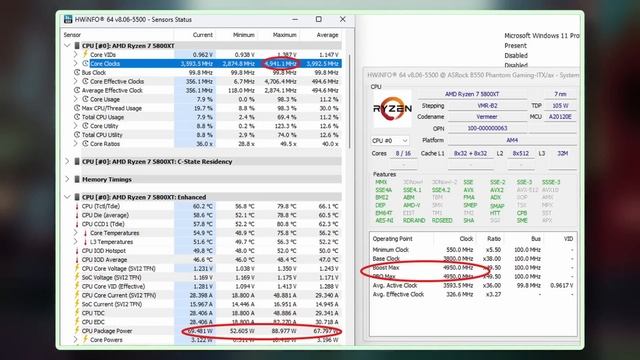Image resolution: width=640 pixels, height=360 pixels.
Task: Click the icon next to Max CPU/Thread Usage
Action: [x=77, y=108]
